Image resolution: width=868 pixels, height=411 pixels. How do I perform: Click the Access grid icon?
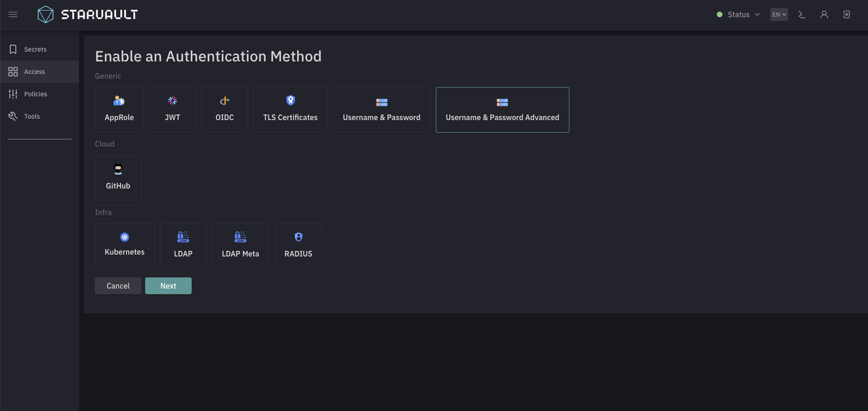[x=13, y=72]
